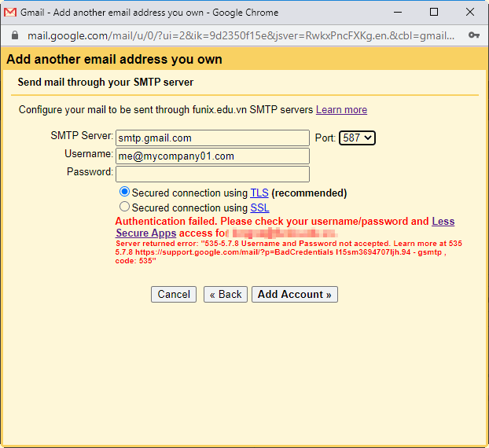
Task: Click the URL in the address bar
Action: tap(241, 35)
